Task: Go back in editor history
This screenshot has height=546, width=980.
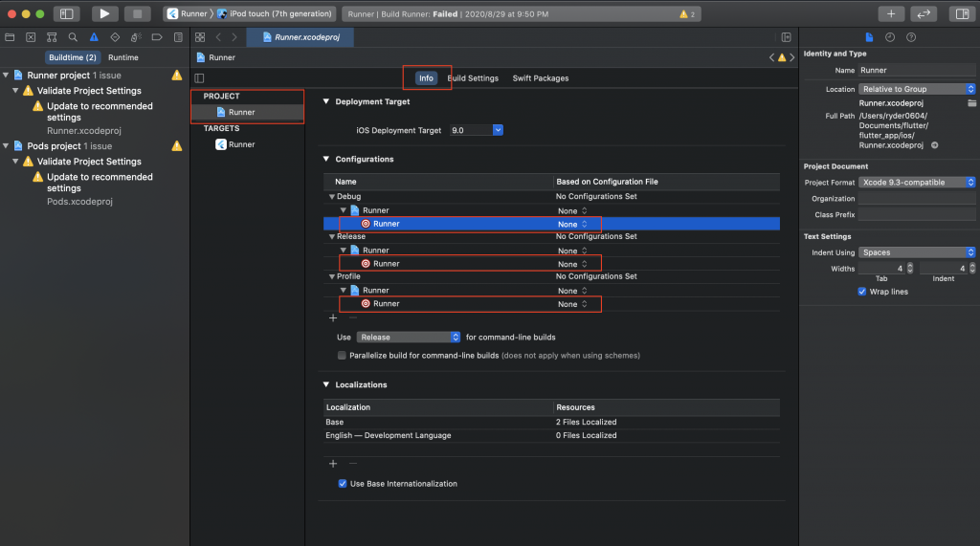Action: 218,37
